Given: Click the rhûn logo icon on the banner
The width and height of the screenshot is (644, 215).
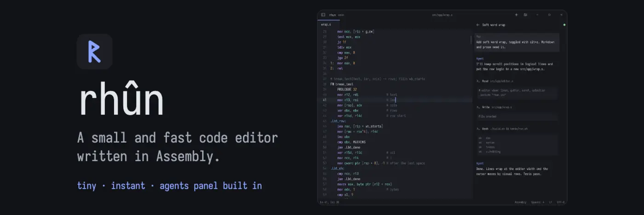Looking at the screenshot, I should click(x=94, y=52).
